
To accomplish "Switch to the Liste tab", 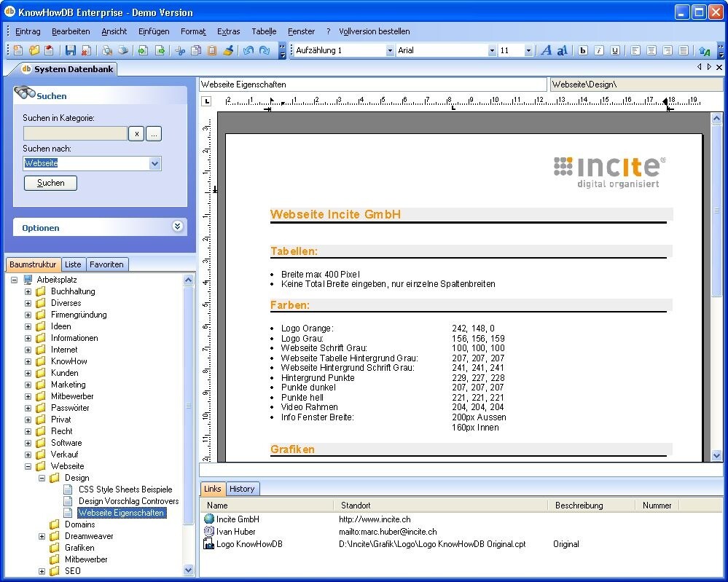I will click(73, 264).
